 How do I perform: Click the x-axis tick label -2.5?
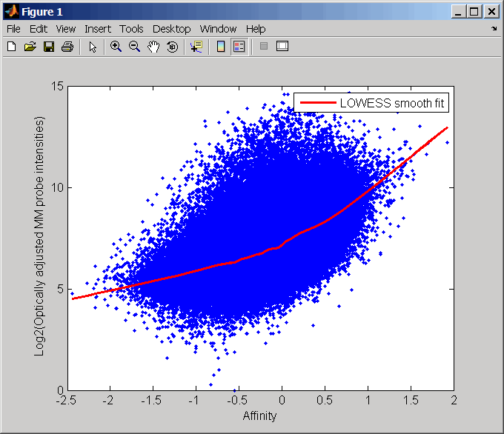click(x=66, y=400)
